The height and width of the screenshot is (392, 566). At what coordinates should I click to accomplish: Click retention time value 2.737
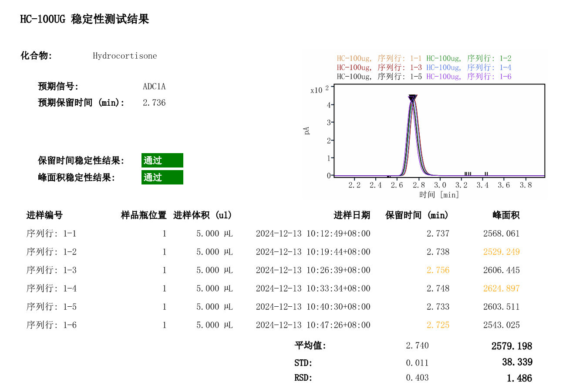(x=438, y=234)
